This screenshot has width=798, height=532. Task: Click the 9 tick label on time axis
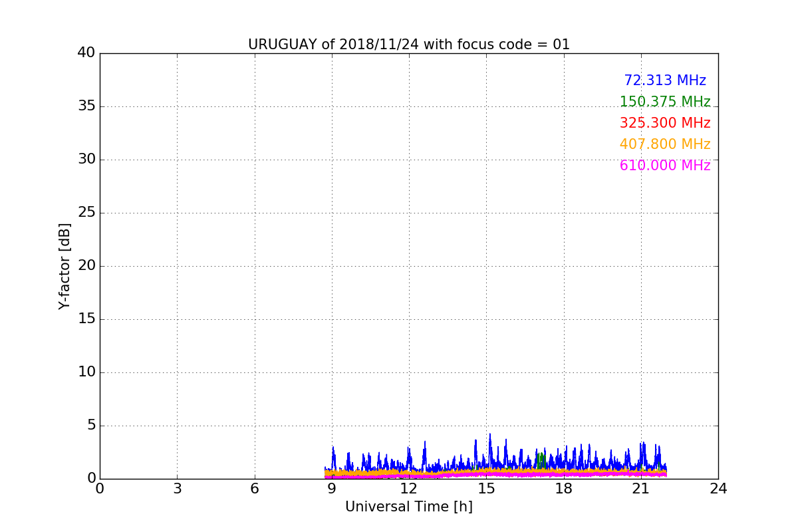tap(332, 489)
